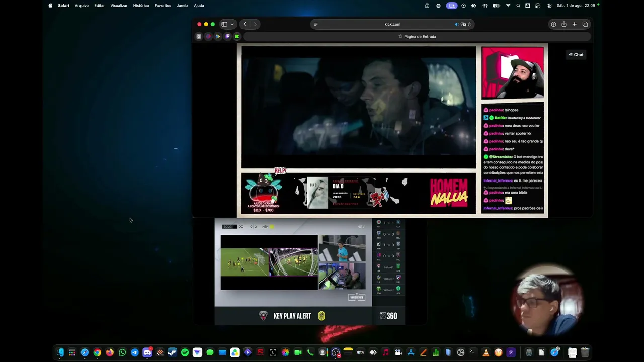
Task: Click the battery status icon
Action: click(496, 6)
